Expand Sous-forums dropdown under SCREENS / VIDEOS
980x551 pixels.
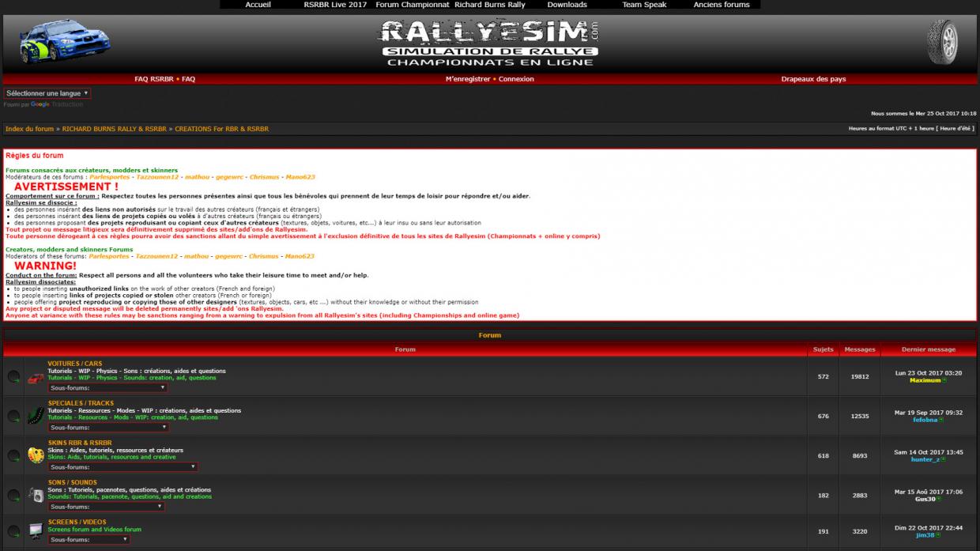click(x=89, y=540)
